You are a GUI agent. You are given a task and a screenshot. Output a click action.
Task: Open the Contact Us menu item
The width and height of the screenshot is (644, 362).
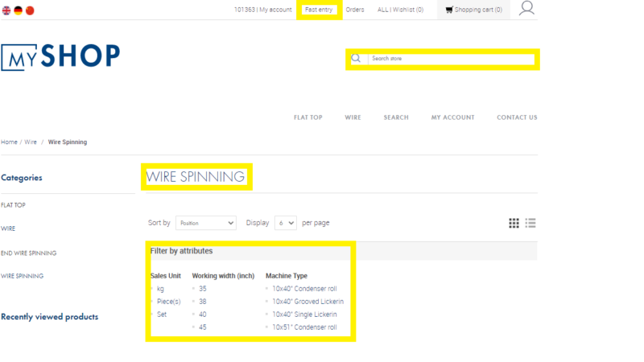(517, 117)
